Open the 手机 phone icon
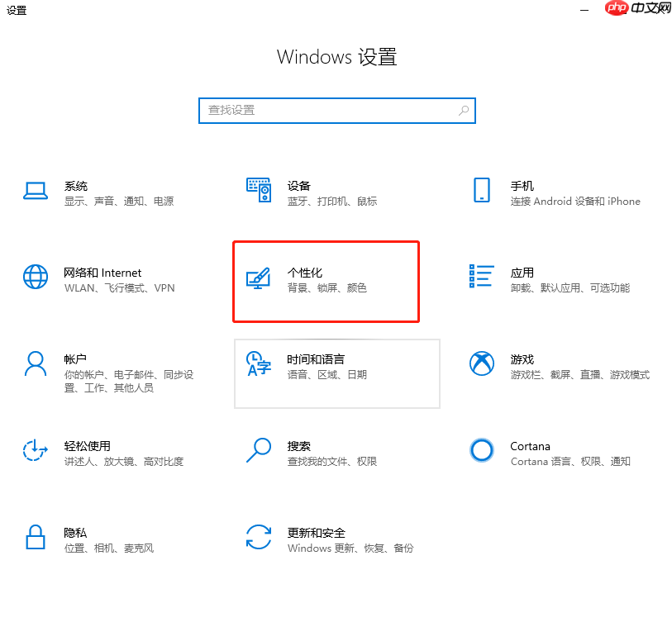Image resolution: width=672 pixels, height=622 pixels. point(482,190)
